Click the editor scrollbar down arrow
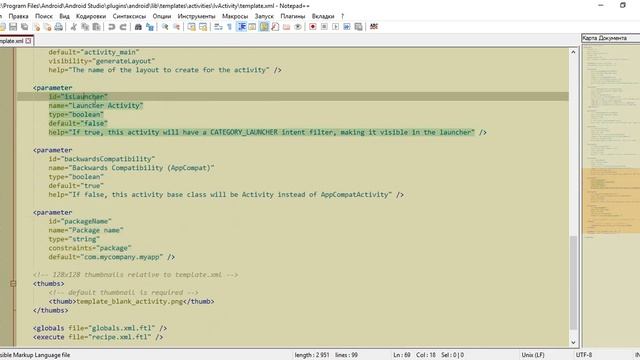 coord(573,342)
